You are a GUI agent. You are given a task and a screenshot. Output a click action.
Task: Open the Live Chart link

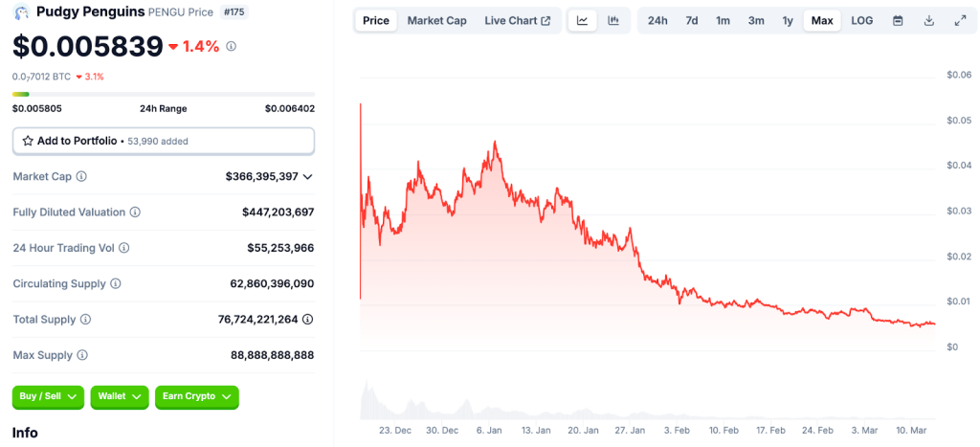pyautogui.click(x=517, y=20)
